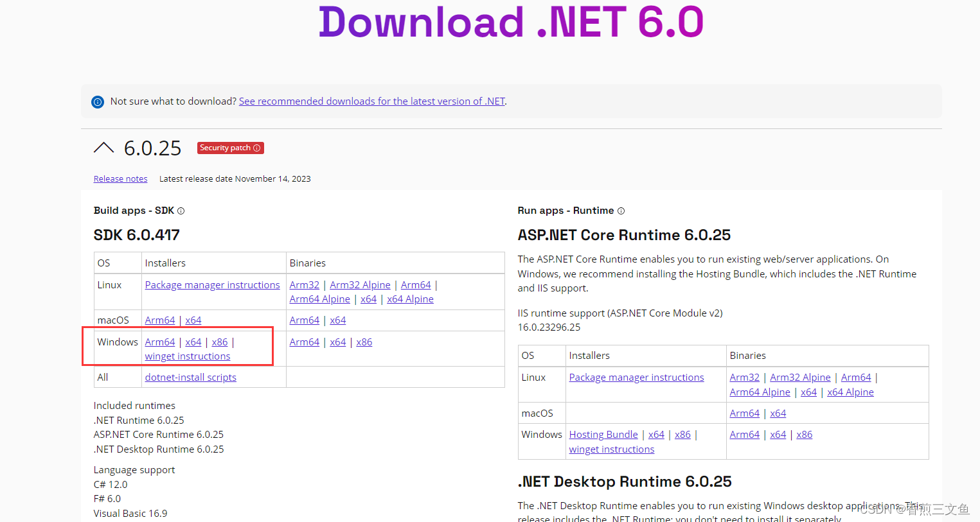The image size is (980, 522).
Task: Open the dotnet-install scripts link
Action: click(191, 378)
